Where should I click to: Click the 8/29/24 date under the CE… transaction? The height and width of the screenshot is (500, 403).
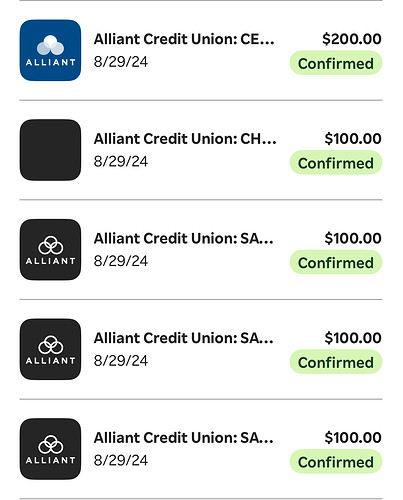[x=121, y=62]
